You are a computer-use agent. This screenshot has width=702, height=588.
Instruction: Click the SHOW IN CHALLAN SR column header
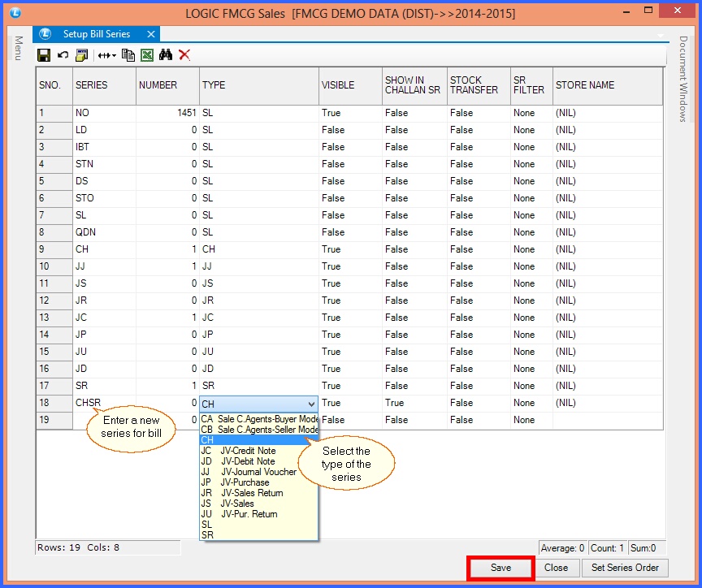414,85
